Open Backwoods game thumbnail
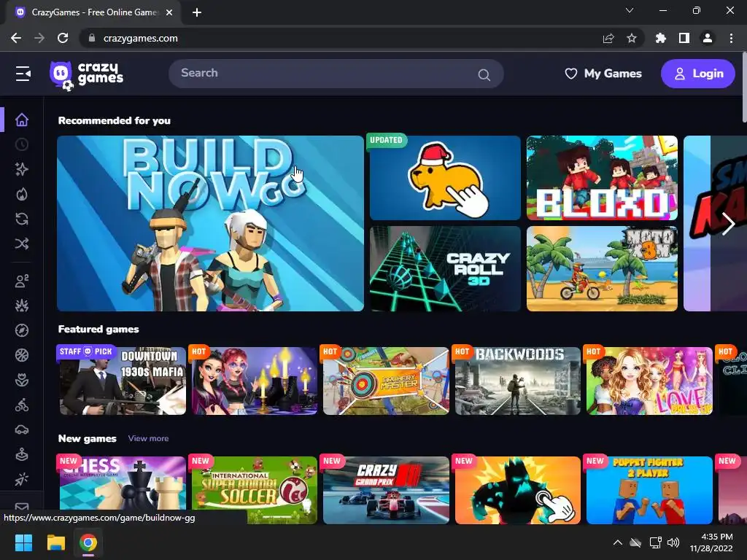 tap(518, 381)
